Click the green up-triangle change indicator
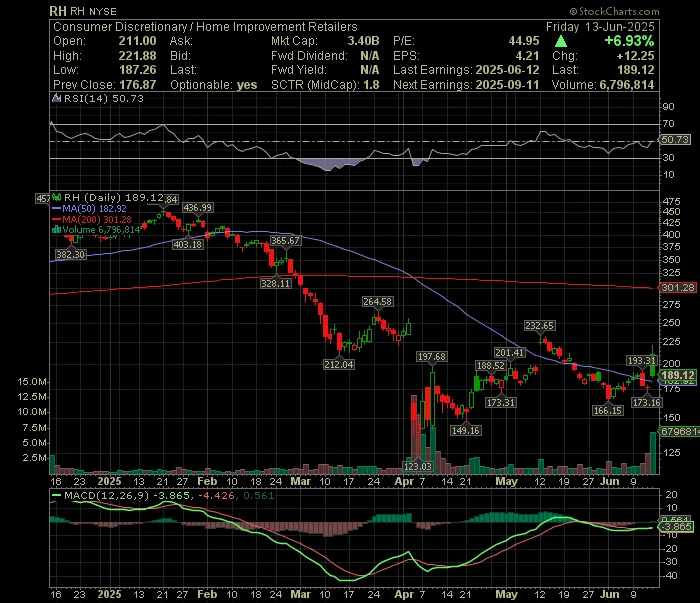The height and width of the screenshot is (603, 700). 561,42
